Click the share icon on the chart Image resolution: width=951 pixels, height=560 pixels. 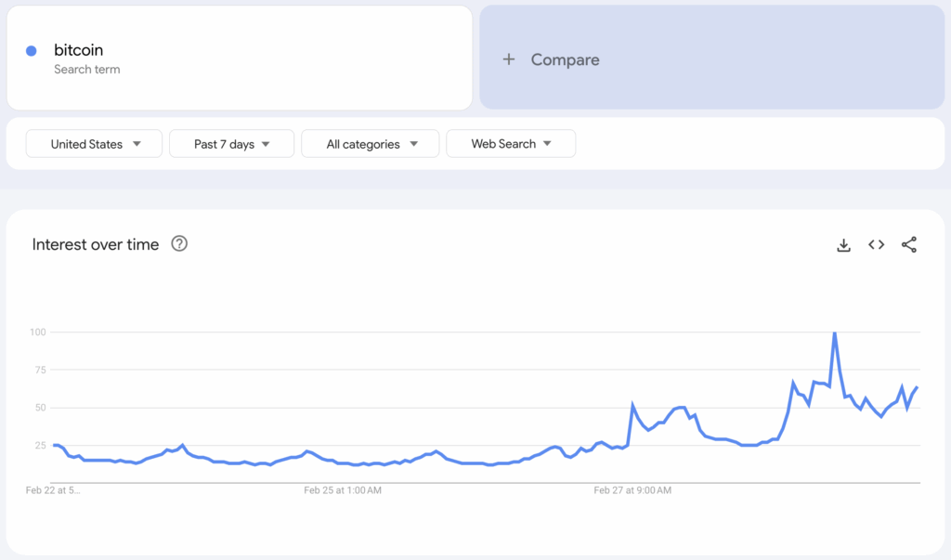908,244
